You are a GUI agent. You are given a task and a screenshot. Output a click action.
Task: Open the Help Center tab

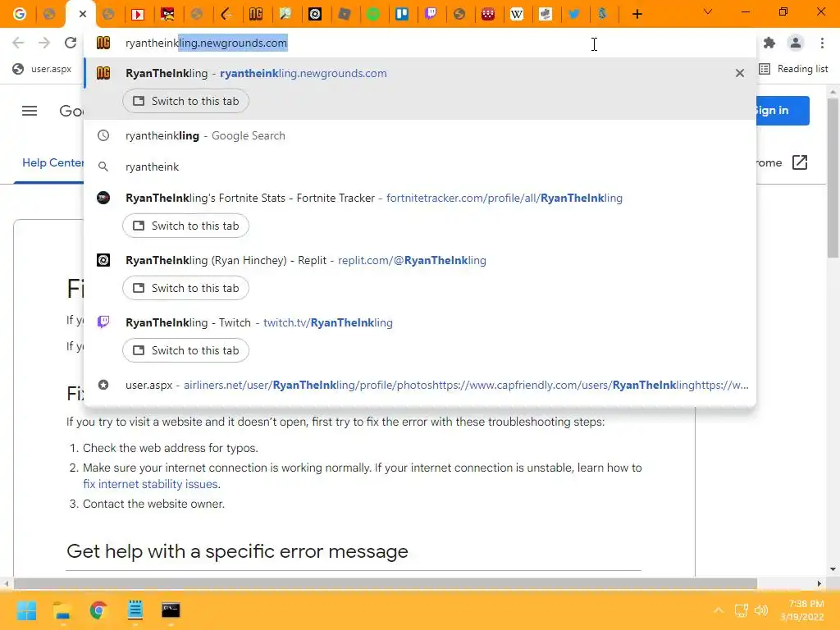[x=53, y=163]
